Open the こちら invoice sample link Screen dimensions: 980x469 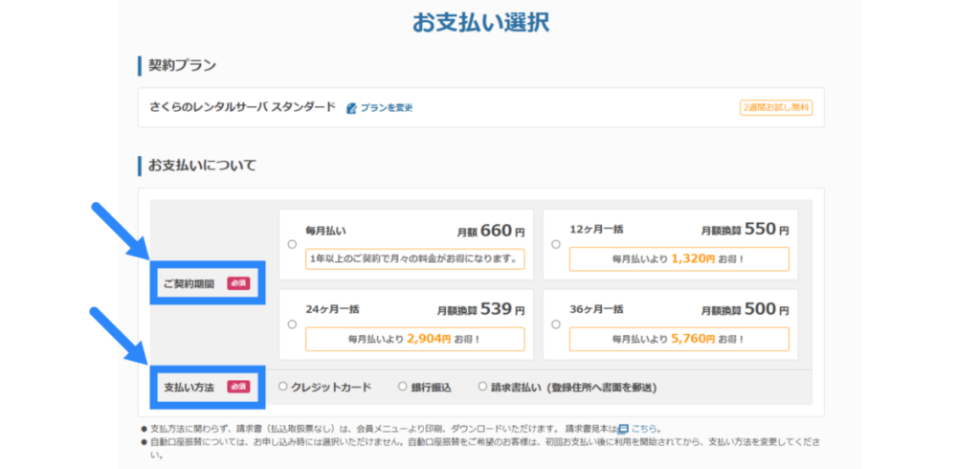tap(644, 429)
